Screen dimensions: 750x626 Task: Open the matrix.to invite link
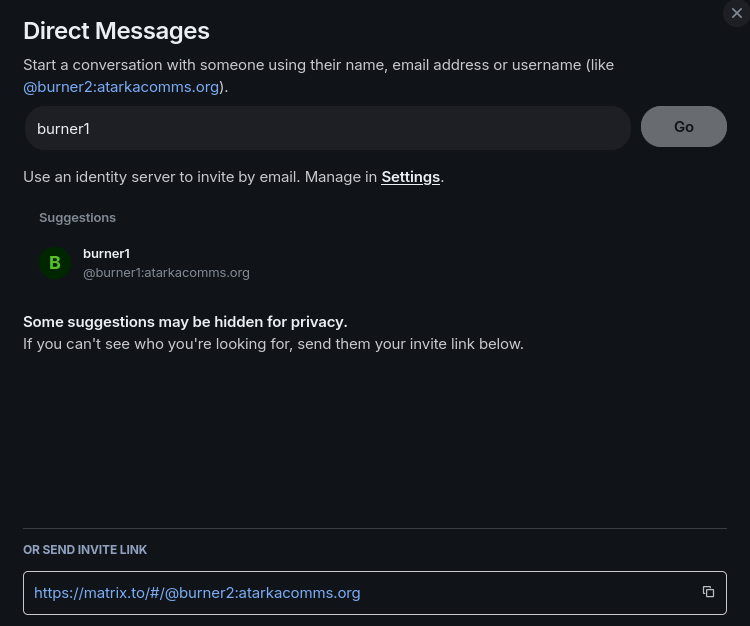click(197, 593)
